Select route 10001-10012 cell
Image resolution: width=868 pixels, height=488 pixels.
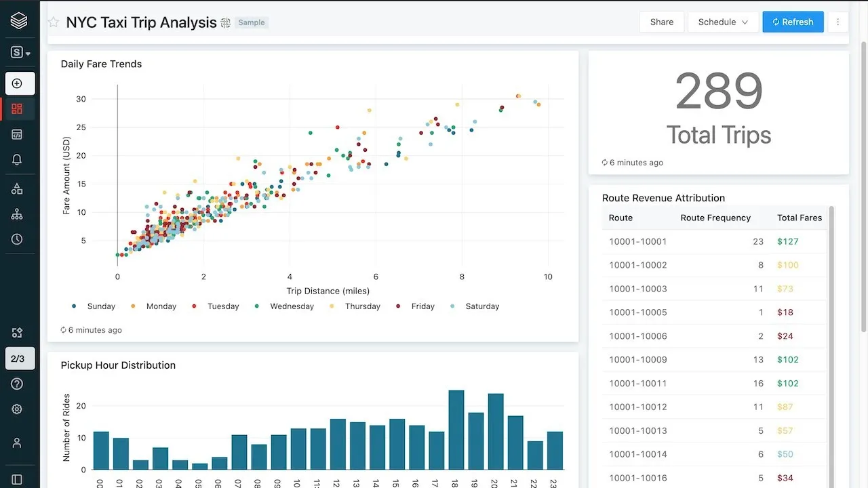point(637,407)
